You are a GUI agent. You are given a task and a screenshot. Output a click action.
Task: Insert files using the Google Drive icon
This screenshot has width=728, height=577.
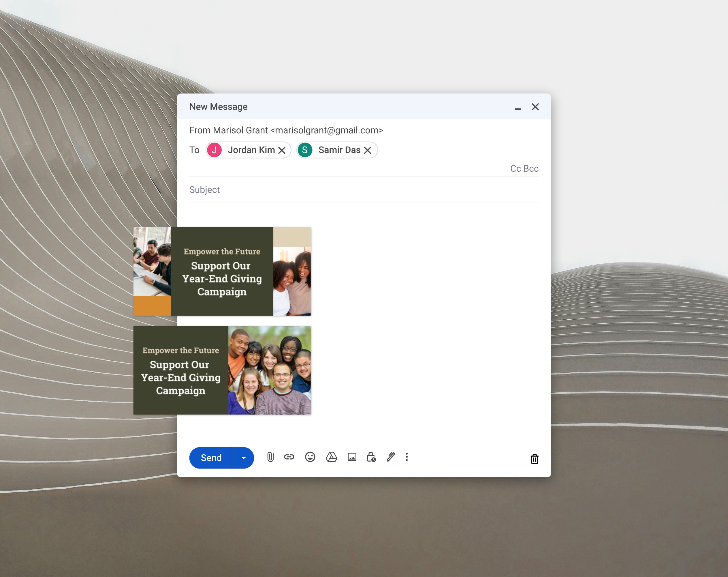point(331,457)
